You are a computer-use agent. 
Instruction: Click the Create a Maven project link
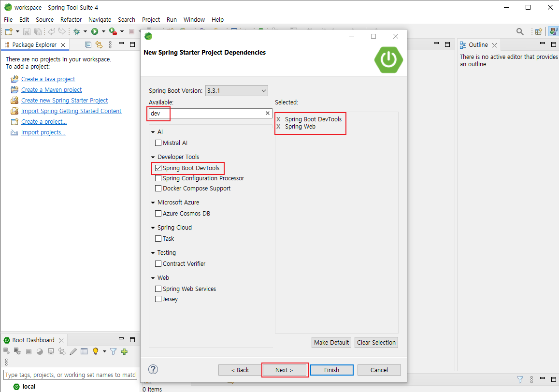[x=51, y=89]
